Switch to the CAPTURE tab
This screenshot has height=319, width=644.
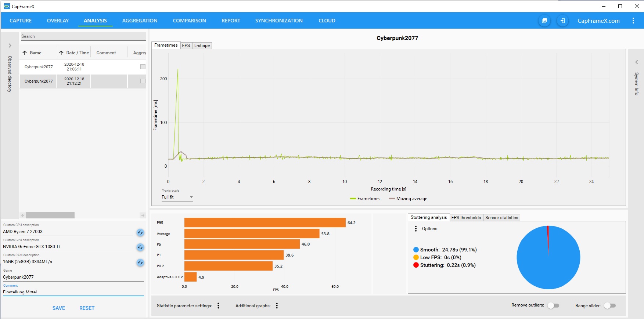point(21,21)
